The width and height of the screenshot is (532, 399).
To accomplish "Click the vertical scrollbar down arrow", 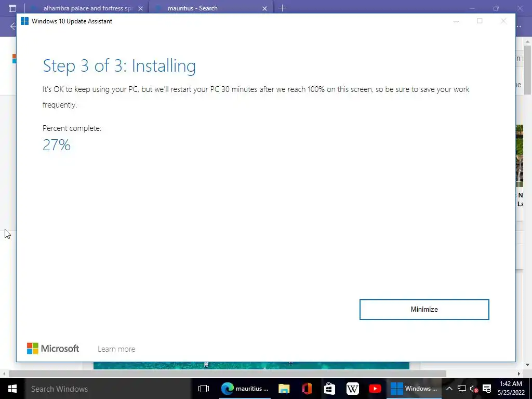I will 527,365.
